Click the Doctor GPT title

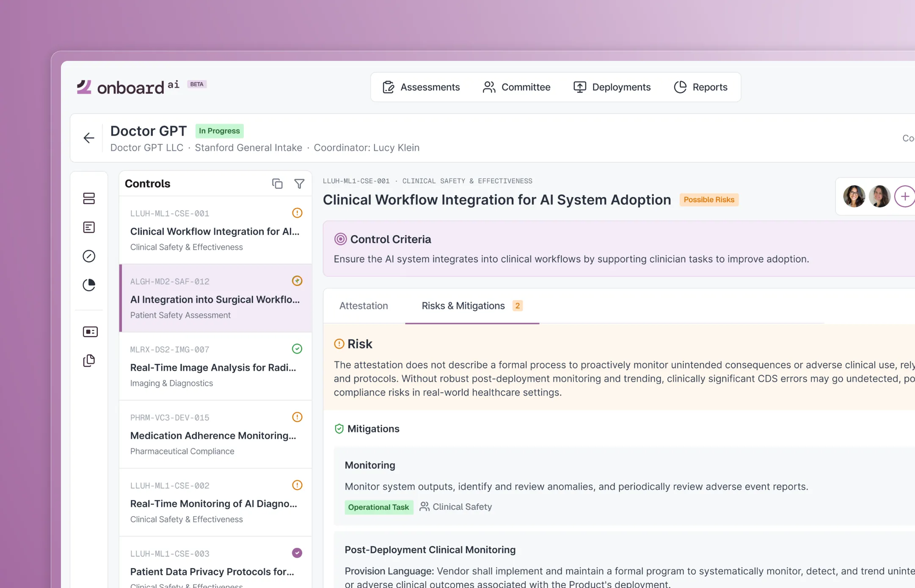pyautogui.click(x=148, y=131)
